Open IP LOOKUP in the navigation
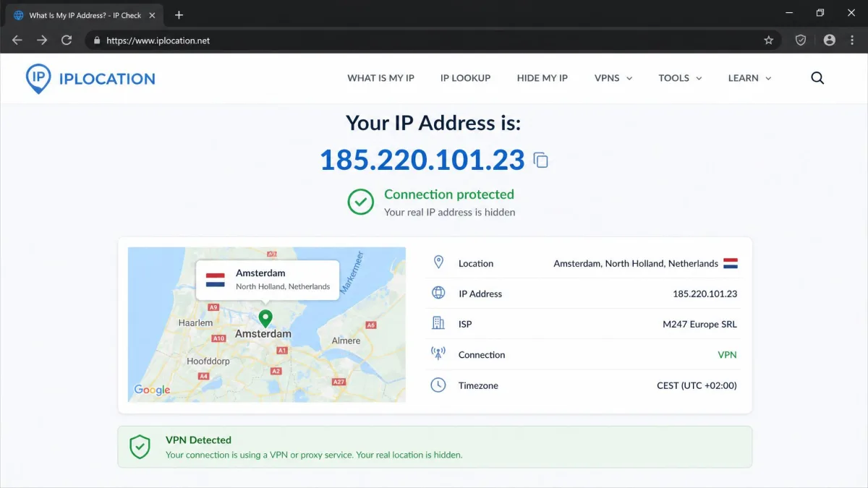This screenshot has height=488, width=868. click(x=466, y=78)
